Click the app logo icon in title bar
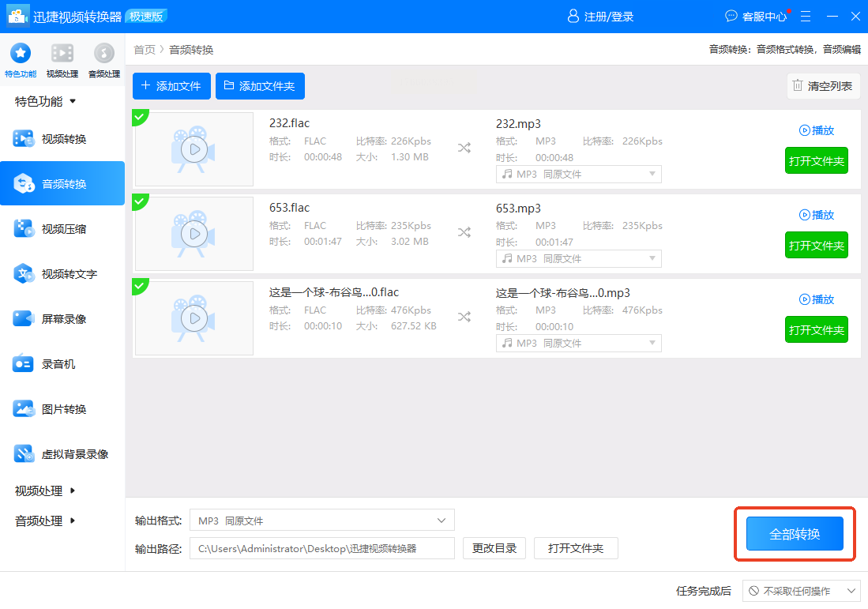Viewport: 868px width, 609px height. point(17,16)
